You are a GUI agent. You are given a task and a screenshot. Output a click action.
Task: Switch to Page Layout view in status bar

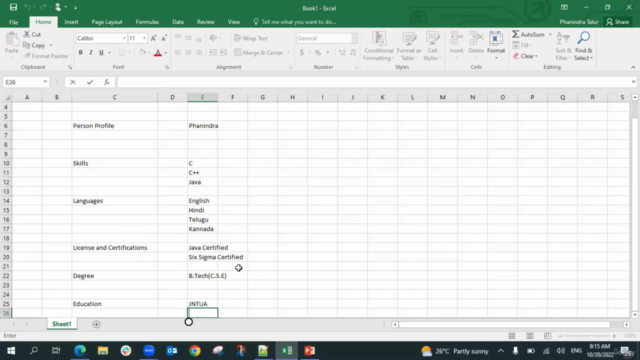point(529,336)
